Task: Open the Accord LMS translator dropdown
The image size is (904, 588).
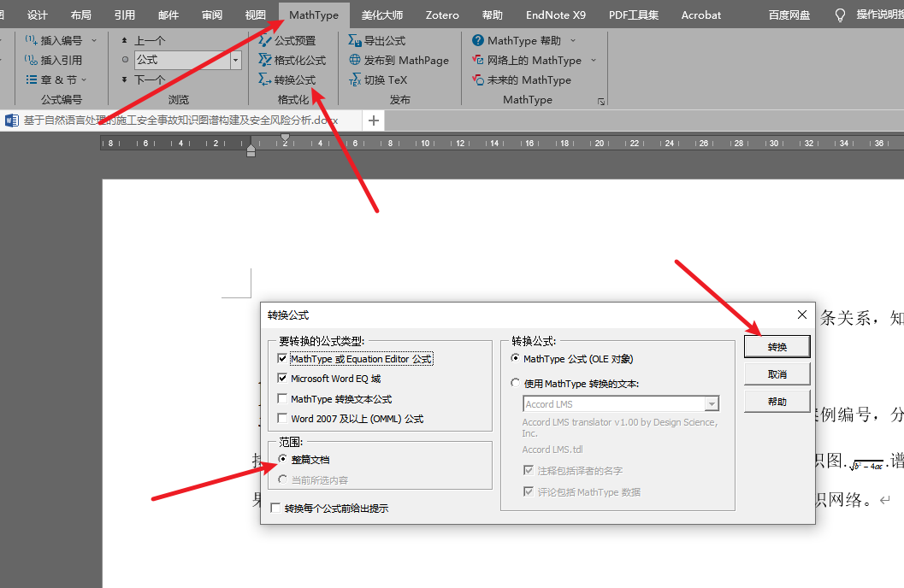Action: [712, 403]
